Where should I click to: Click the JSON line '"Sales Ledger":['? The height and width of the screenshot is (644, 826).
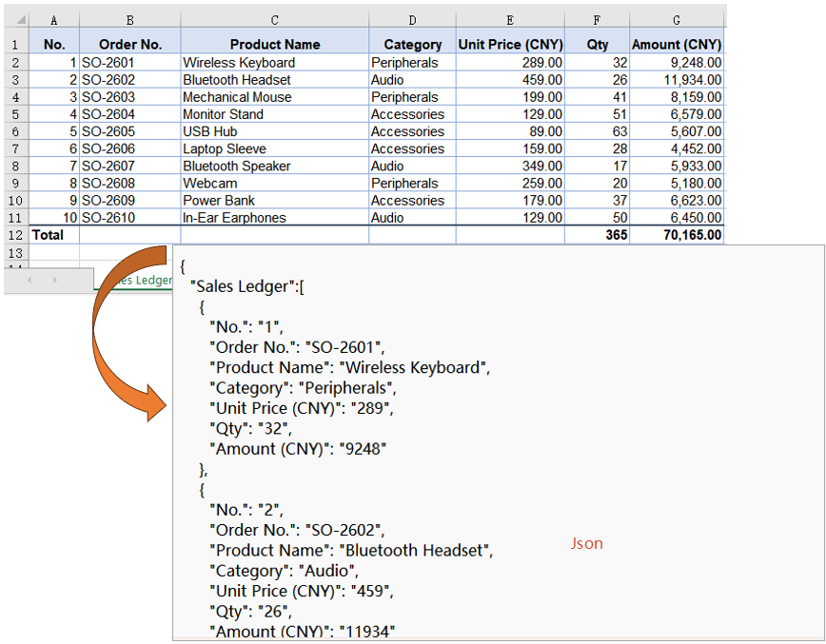247,286
